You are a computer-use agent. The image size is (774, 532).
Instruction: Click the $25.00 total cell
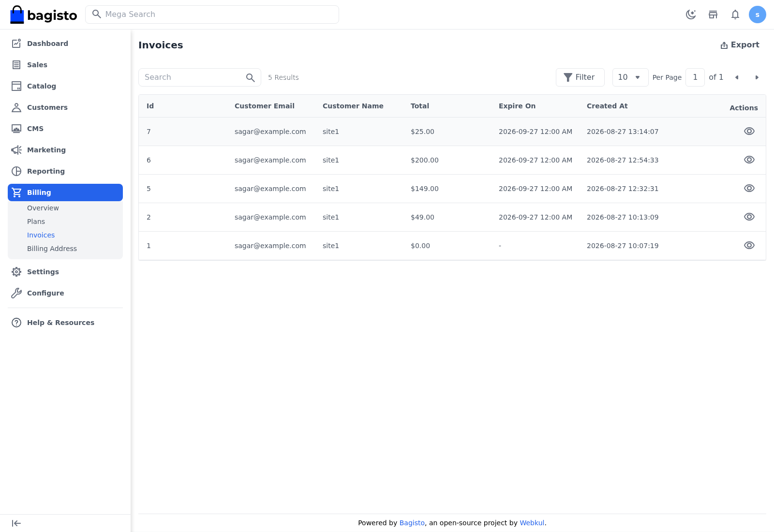422,132
